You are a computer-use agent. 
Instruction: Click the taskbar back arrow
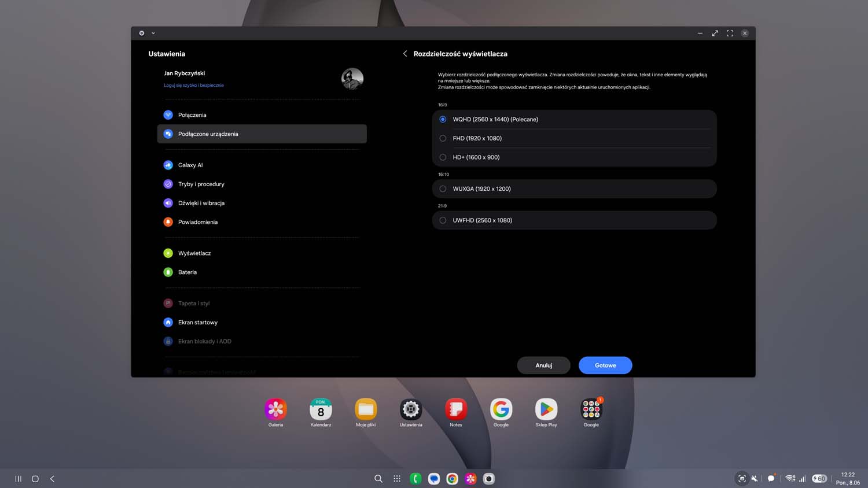(52, 479)
